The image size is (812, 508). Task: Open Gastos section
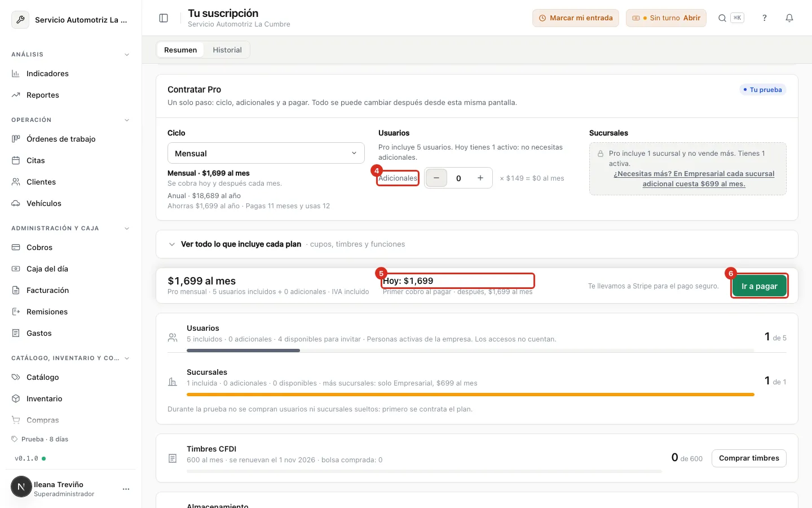pos(70,333)
